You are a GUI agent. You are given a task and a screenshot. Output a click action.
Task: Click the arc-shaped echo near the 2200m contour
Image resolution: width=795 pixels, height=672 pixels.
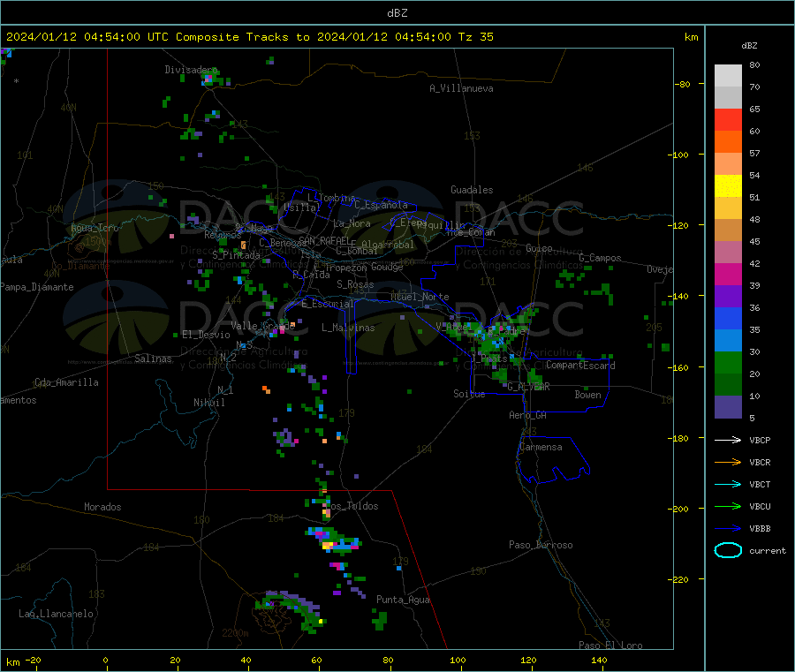[290, 611]
